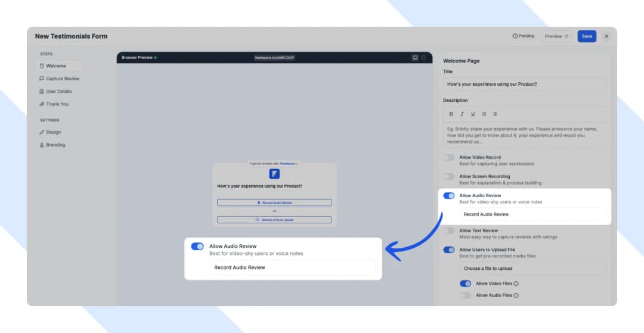Open the Branding settings

point(52,145)
